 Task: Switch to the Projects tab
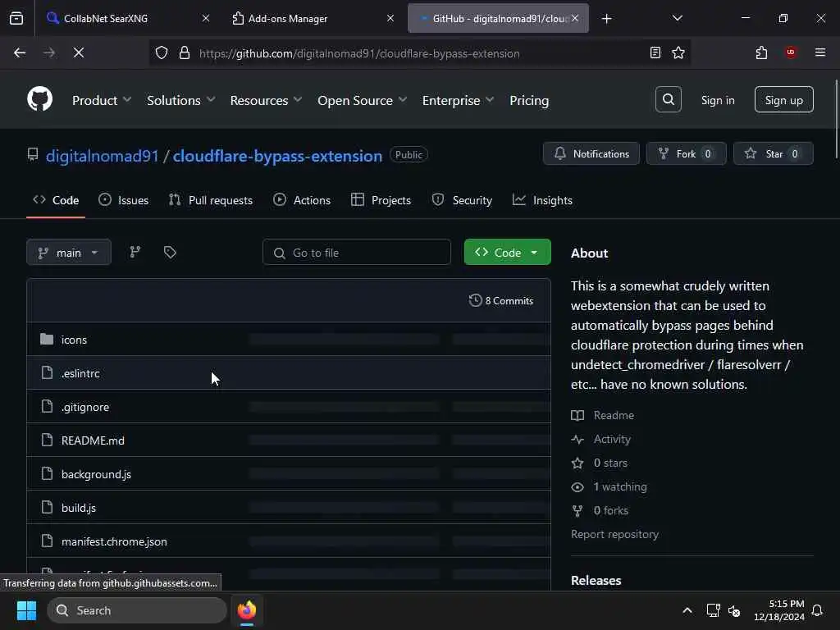pyautogui.click(x=381, y=200)
